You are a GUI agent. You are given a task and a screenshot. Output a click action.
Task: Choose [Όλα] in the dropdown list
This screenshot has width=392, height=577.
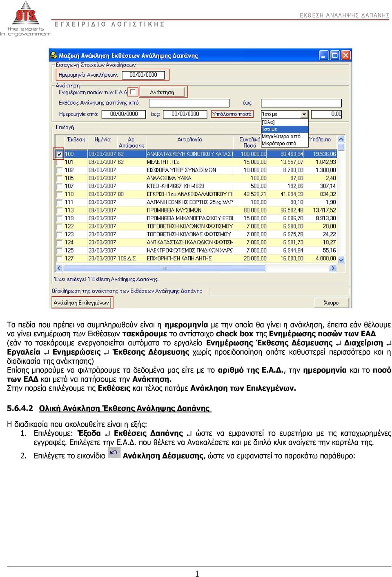tap(285, 122)
